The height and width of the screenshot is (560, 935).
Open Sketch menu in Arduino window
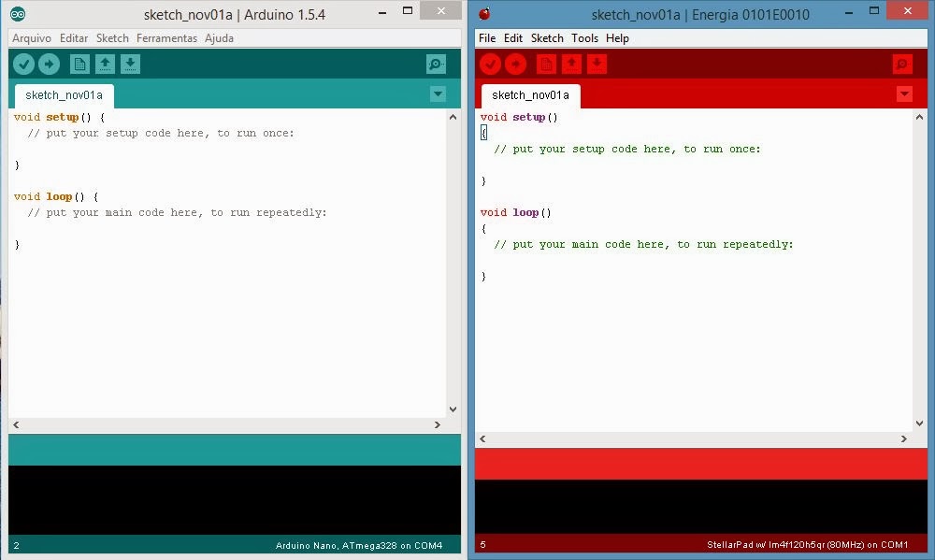point(112,38)
